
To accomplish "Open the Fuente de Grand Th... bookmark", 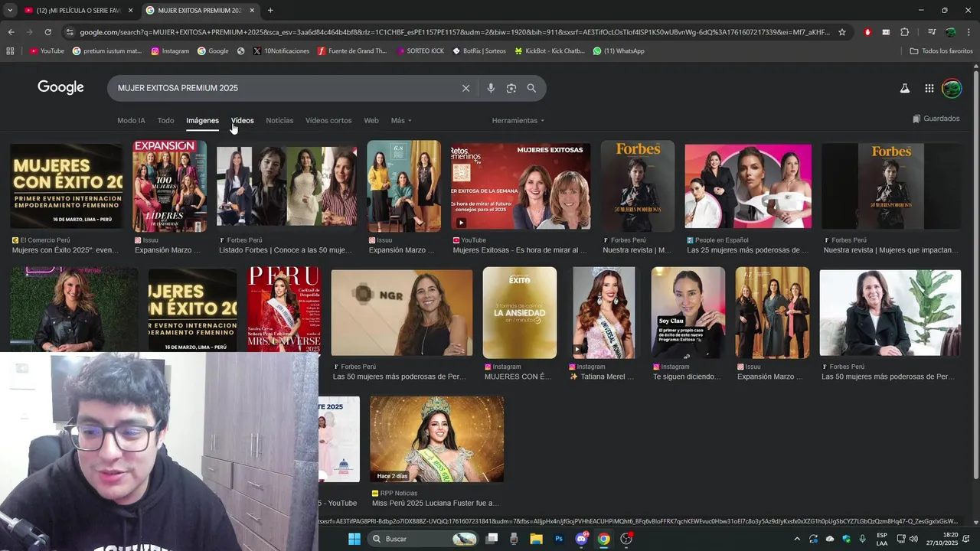I will point(352,51).
